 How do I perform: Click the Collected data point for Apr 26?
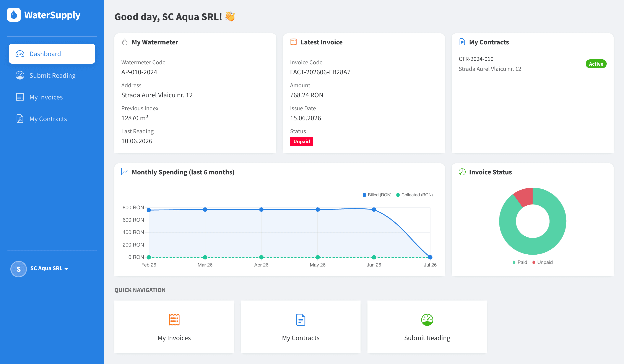(261, 257)
